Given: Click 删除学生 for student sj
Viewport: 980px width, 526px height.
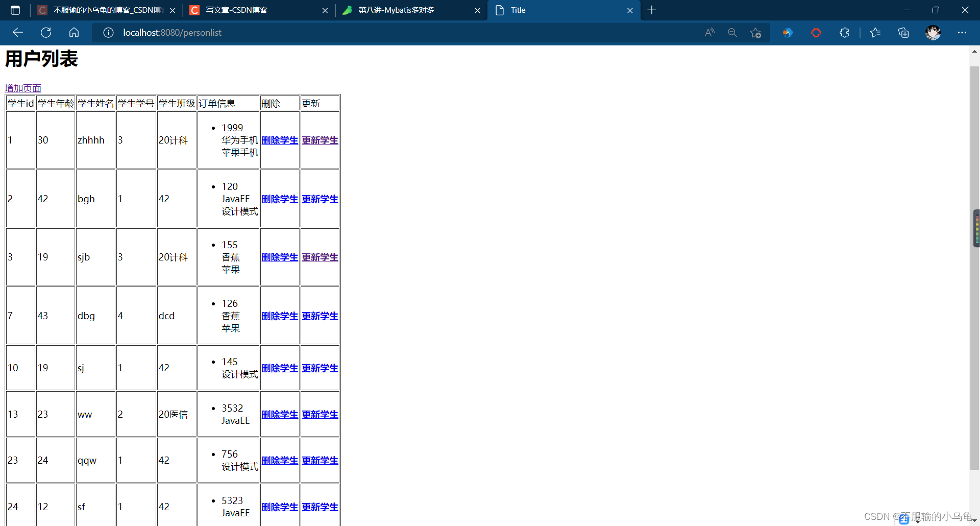Looking at the screenshot, I should (x=280, y=368).
